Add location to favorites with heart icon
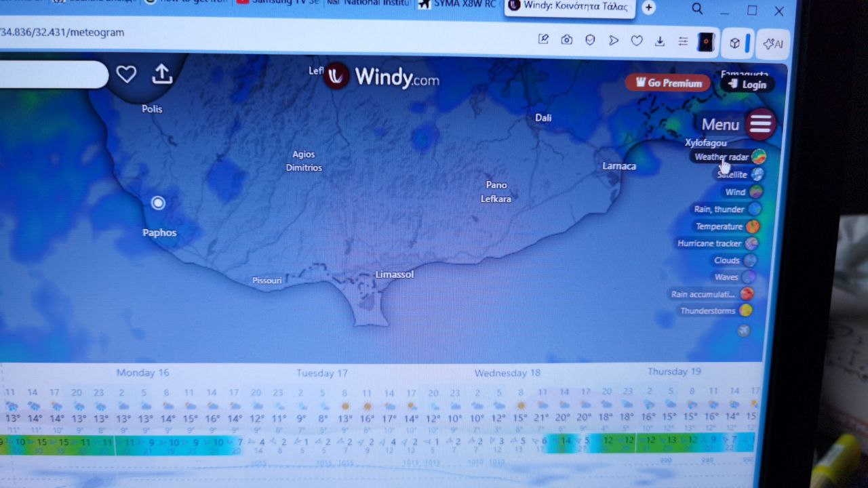Image resolution: width=868 pixels, height=488 pixels. click(x=126, y=74)
